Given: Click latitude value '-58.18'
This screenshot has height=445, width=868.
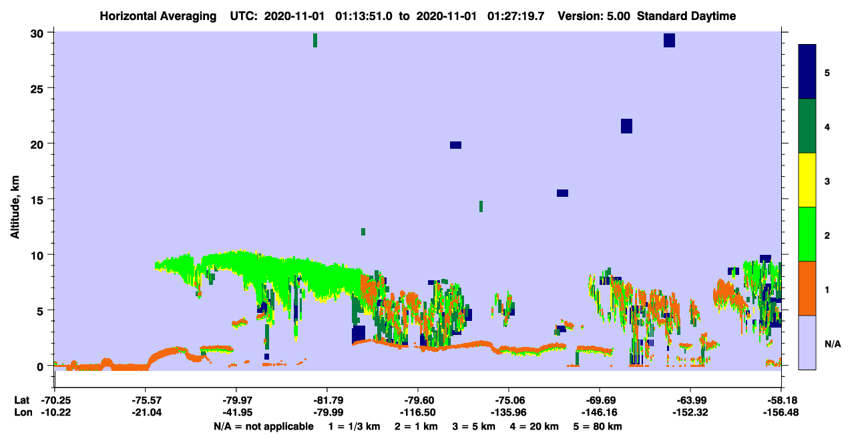Looking at the screenshot, I should (781, 400).
